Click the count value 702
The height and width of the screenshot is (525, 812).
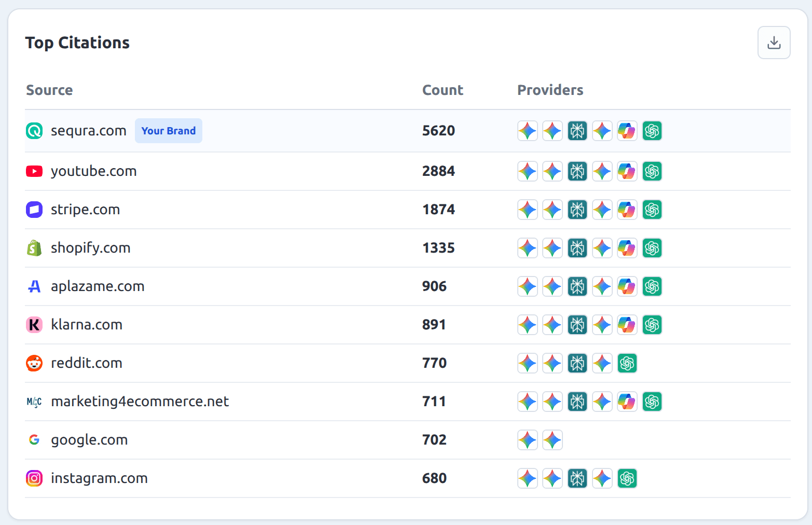(434, 440)
